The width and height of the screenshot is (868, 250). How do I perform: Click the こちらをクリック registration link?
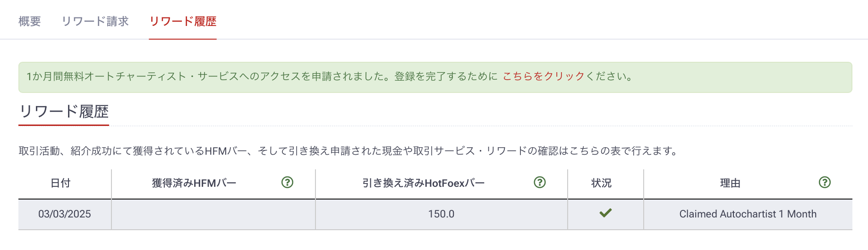coord(543,76)
